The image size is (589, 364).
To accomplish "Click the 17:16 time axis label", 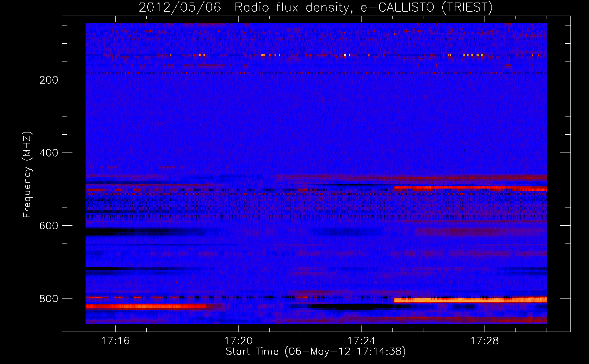I will (x=115, y=341).
